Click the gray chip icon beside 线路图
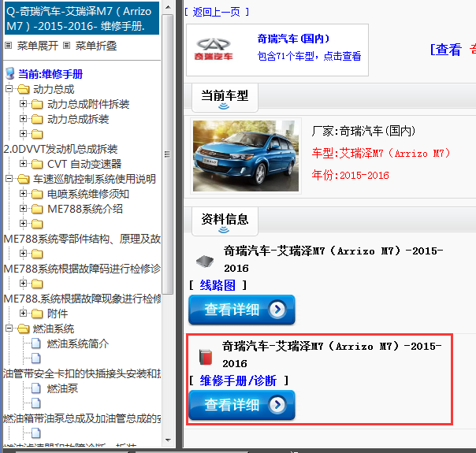The height and width of the screenshot is (453, 476). [205, 261]
